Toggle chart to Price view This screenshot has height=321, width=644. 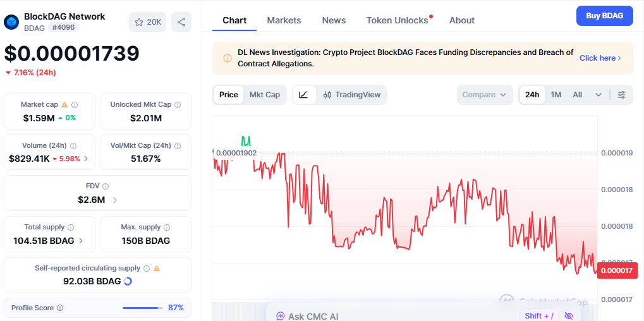coord(228,95)
